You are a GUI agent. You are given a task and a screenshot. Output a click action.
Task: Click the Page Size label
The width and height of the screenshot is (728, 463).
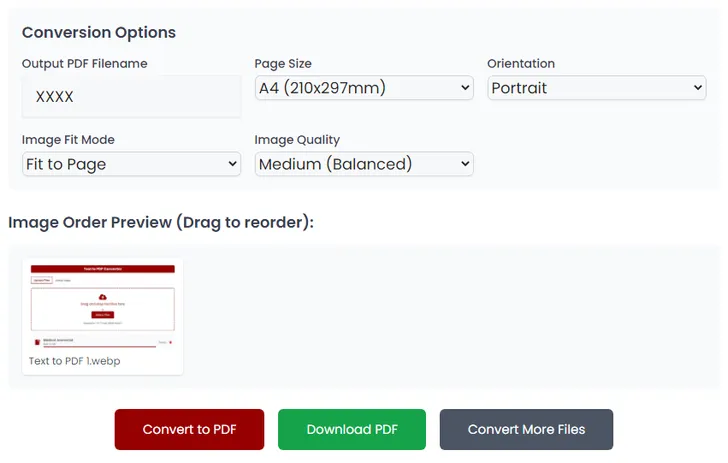click(x=283, y=64)
